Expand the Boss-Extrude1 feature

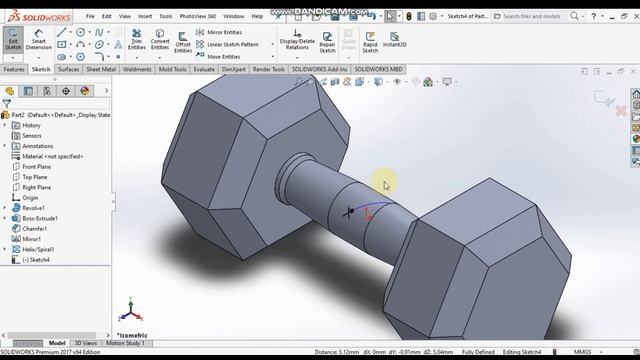5,218
